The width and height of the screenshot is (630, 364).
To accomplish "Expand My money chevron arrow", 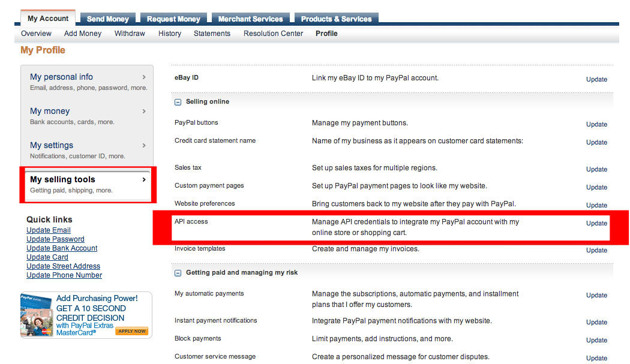I will 144,111.
